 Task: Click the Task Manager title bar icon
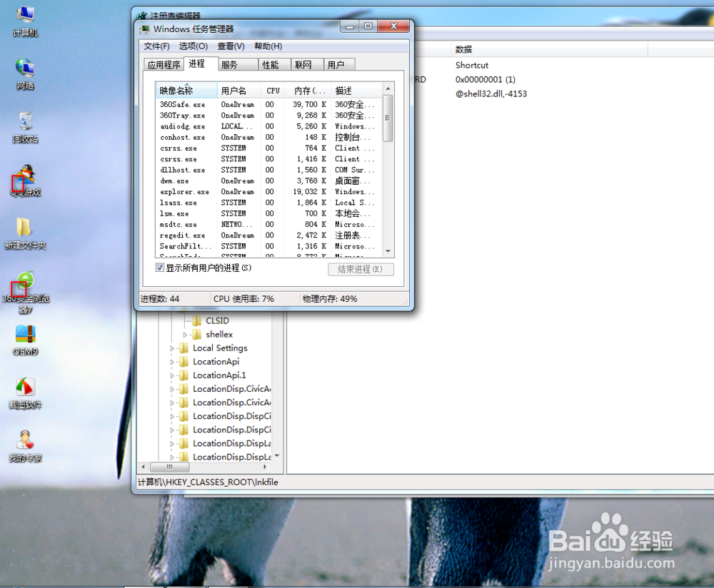coord(145,29)
